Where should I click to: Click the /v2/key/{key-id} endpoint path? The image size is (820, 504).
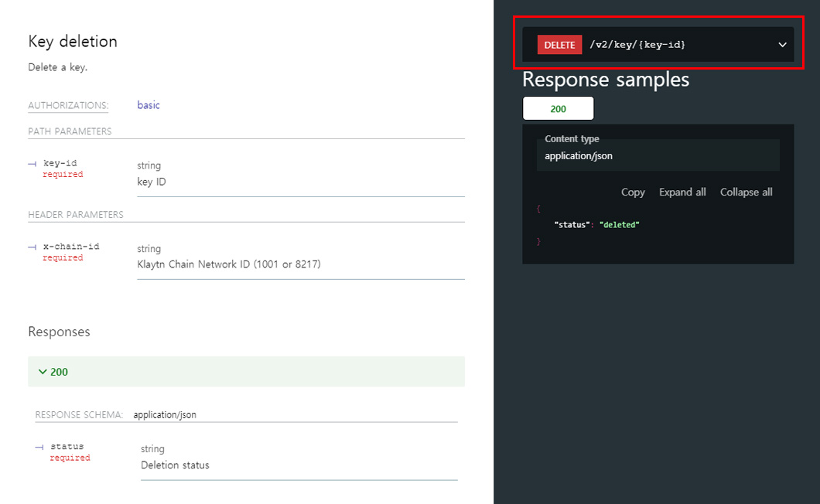(637, 45)
